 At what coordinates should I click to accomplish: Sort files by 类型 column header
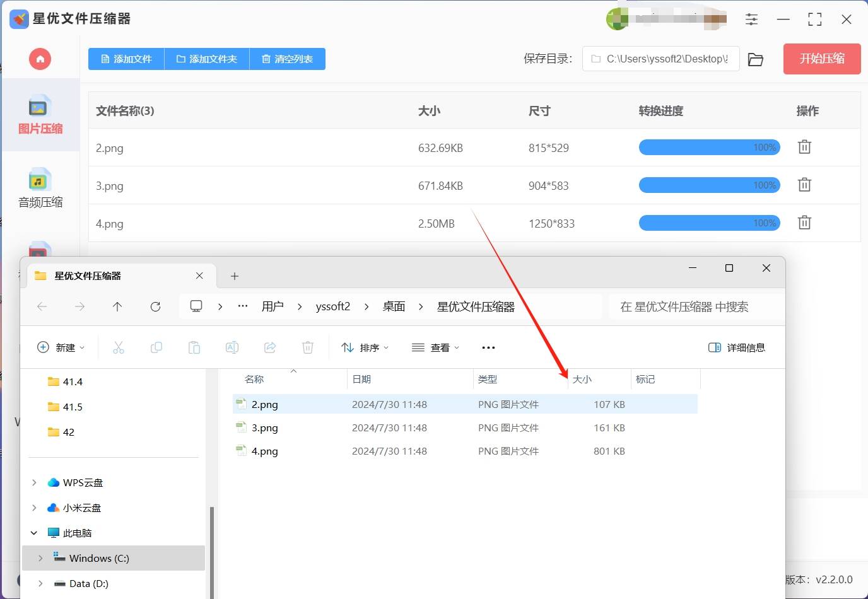[488, 379]
